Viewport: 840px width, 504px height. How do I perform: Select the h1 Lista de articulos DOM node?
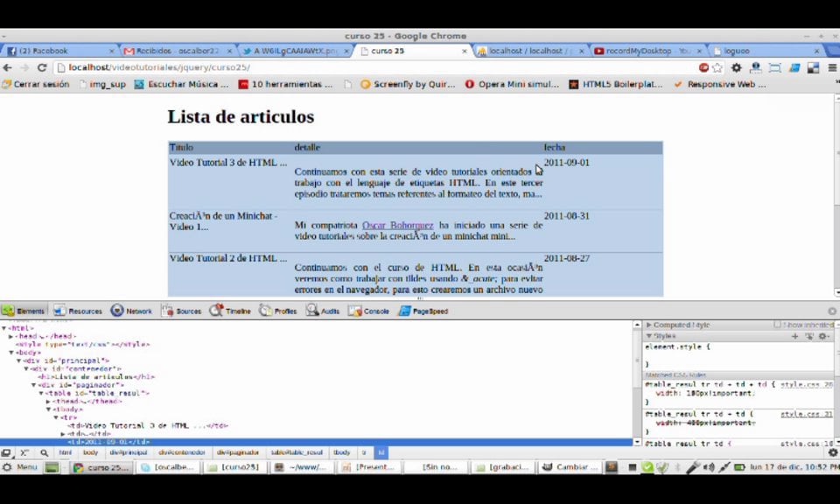point(96,377)
